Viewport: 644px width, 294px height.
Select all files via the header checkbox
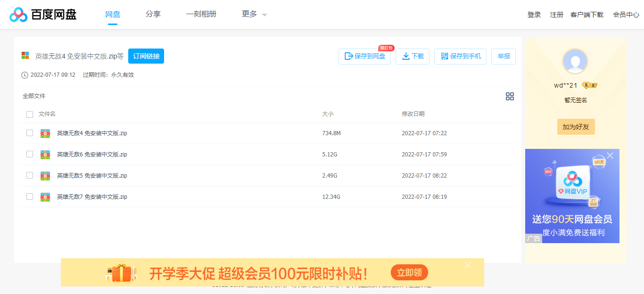30,114
